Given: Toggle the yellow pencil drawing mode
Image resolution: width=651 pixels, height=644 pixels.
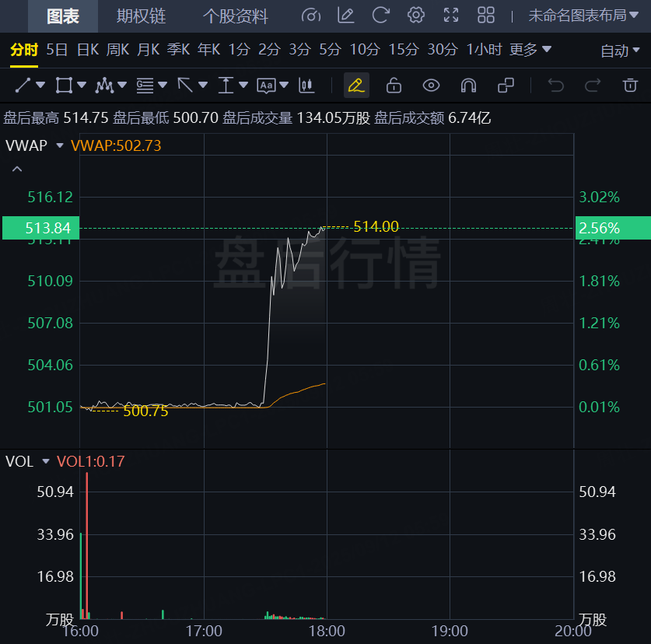Looking at the screenshot, I should (x=356, y=85).
